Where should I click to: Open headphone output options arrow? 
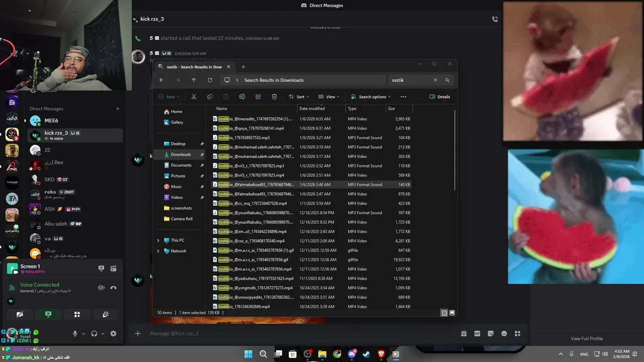tap(103, 333)
